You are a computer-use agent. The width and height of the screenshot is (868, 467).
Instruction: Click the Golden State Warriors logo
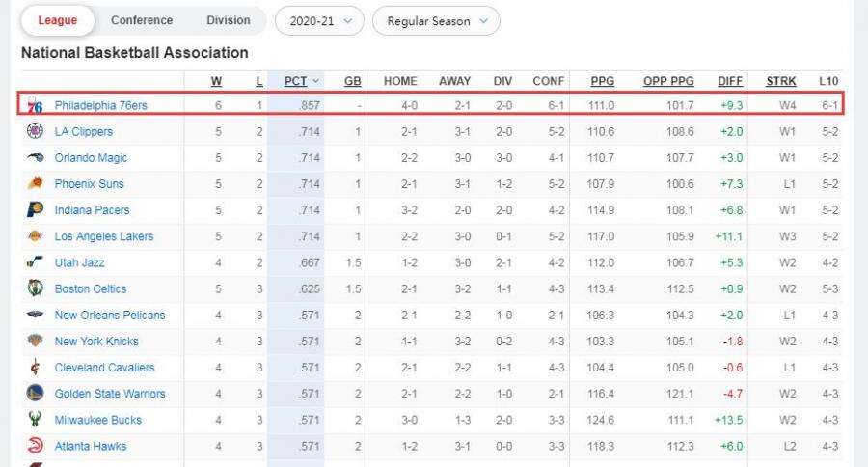click(x=35, y=393)
